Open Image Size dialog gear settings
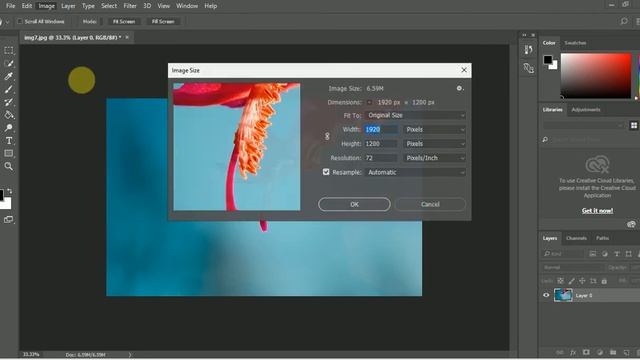 [x=460, y=88]
